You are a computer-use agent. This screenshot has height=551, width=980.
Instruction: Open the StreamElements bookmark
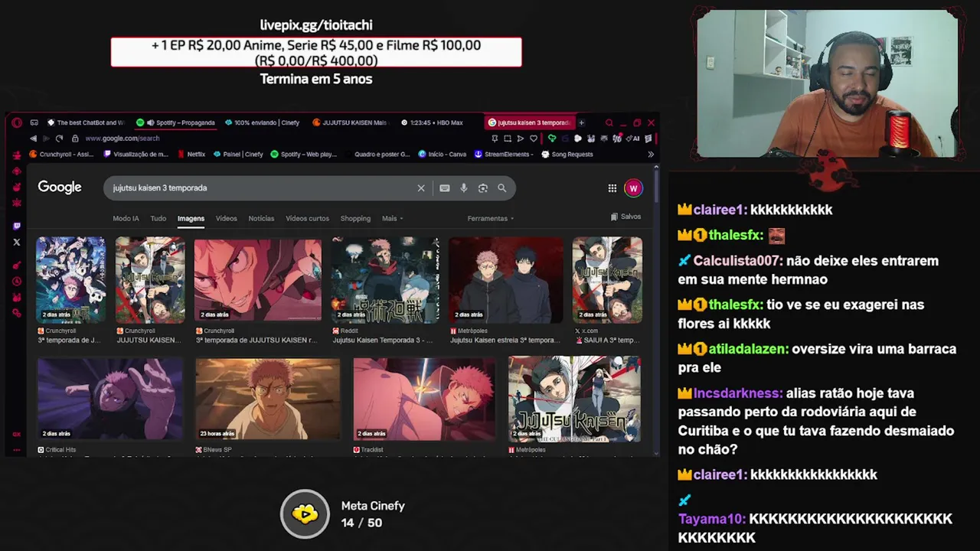tap(504, 155)
